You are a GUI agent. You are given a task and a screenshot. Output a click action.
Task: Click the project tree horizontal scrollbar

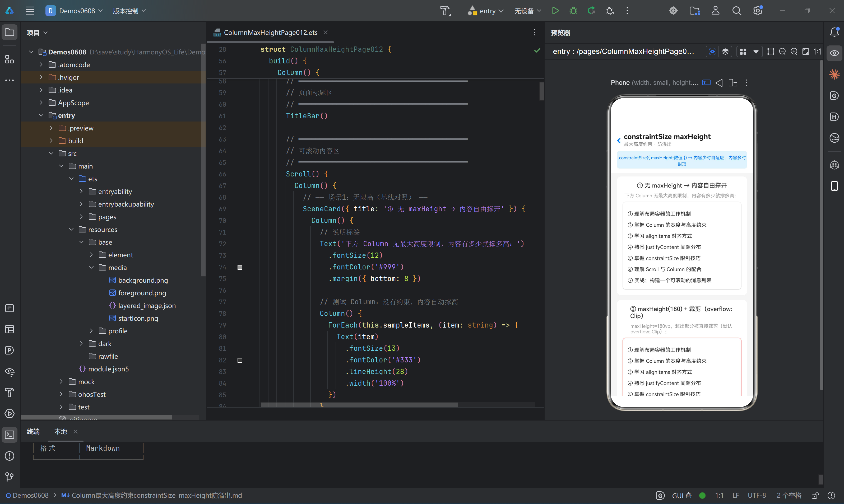(x=96, y=417)
